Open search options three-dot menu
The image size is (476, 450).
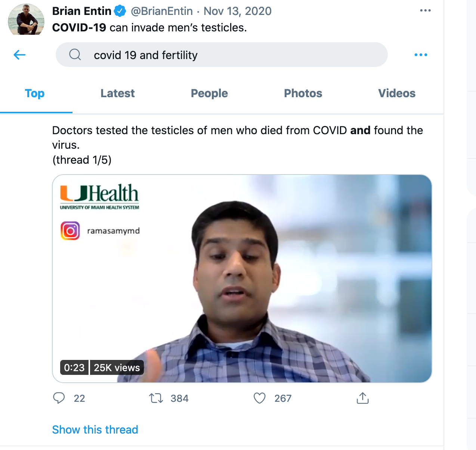click(x=421, y=55)
